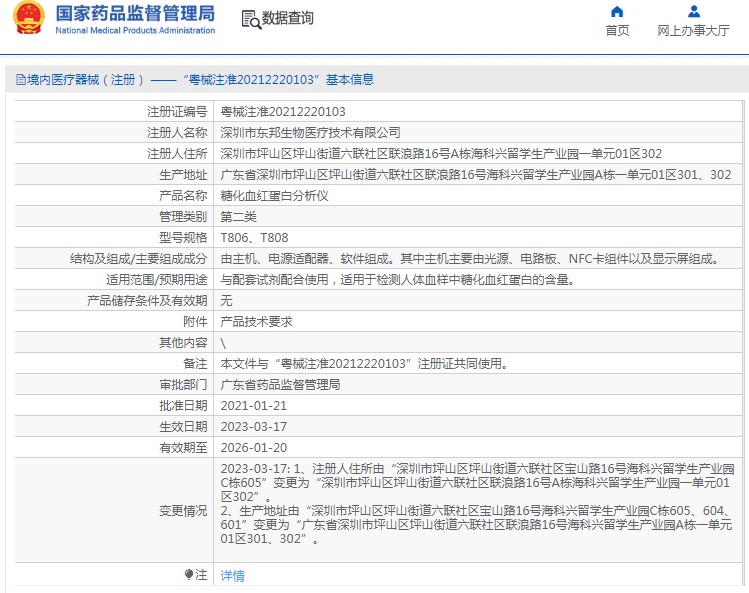This screenshot has height=593, width=749.
Task: Open the 详情 link at bottom
Action: pyautogui.click(x=232, y=575)
